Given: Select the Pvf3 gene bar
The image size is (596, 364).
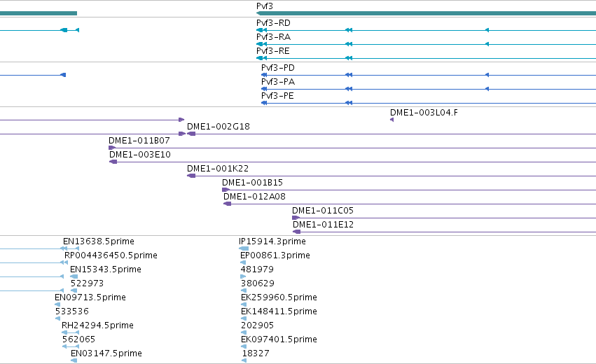Looking at the screenshot, I should [426, 13].
